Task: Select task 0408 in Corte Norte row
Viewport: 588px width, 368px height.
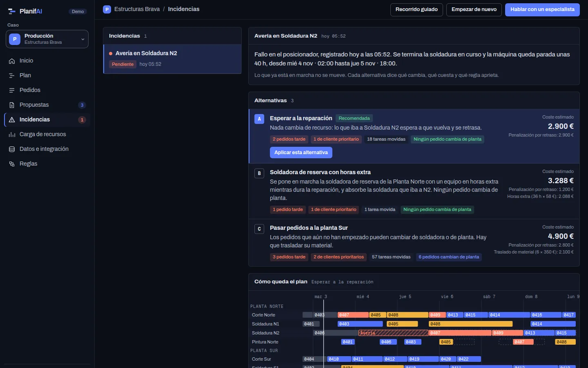Action: click(408, 315)
